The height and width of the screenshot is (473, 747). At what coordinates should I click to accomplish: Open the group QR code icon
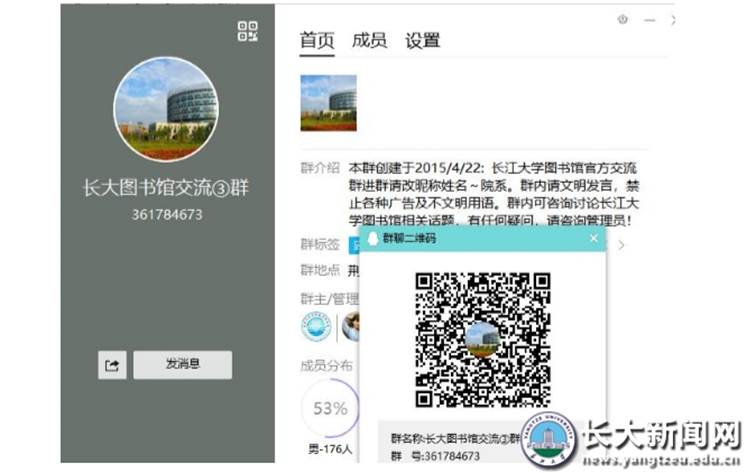pyautogui.click(x=247, y=31)
